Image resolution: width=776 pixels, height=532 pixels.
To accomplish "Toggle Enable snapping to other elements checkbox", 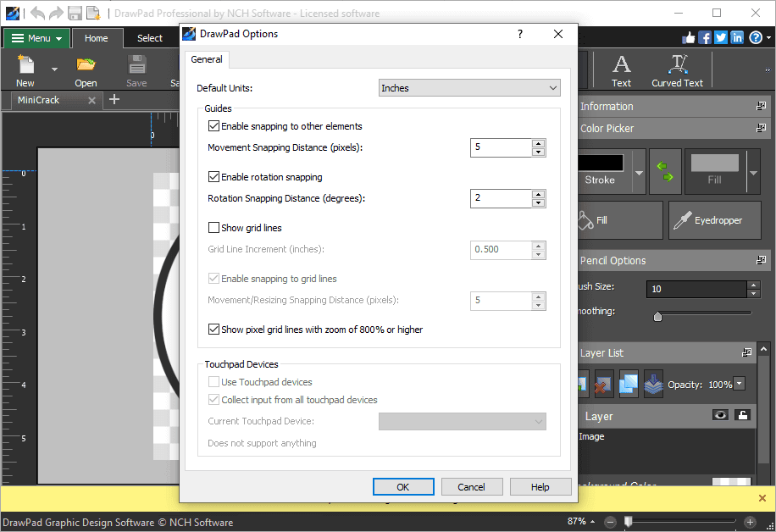I will pos(213,125).
